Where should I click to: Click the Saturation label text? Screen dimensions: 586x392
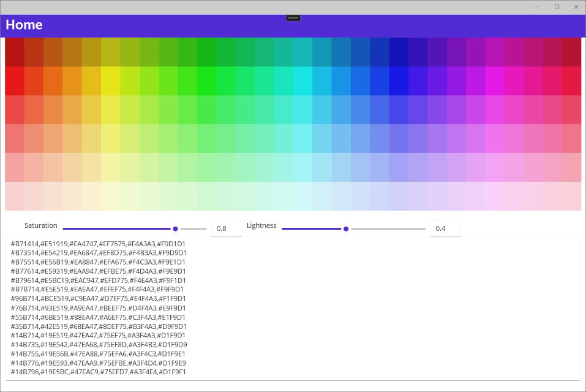click(x=40, y=225)
